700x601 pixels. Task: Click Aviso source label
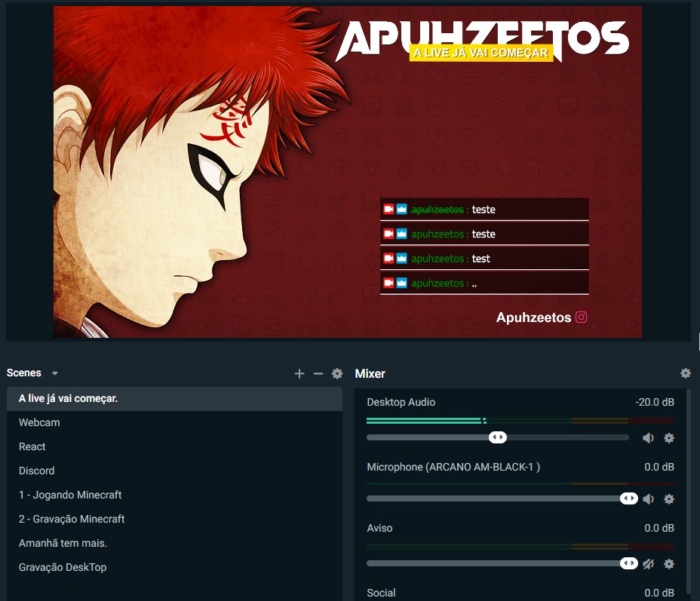click(379, 528)
